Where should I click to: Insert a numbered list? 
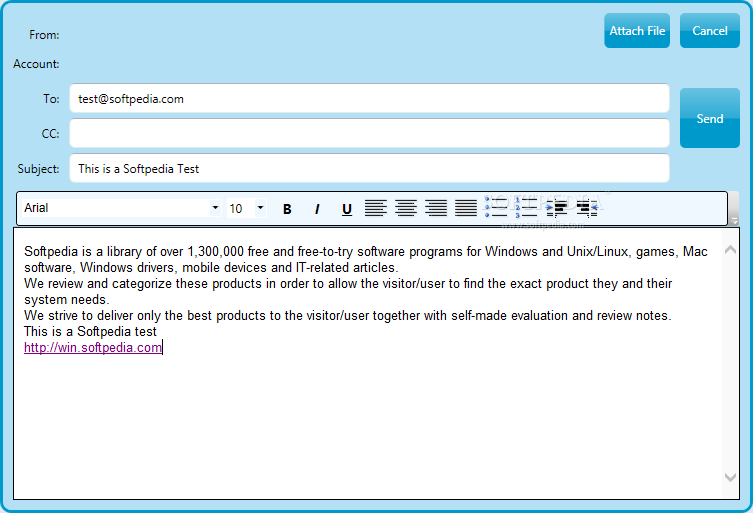(x=526, y=208)
